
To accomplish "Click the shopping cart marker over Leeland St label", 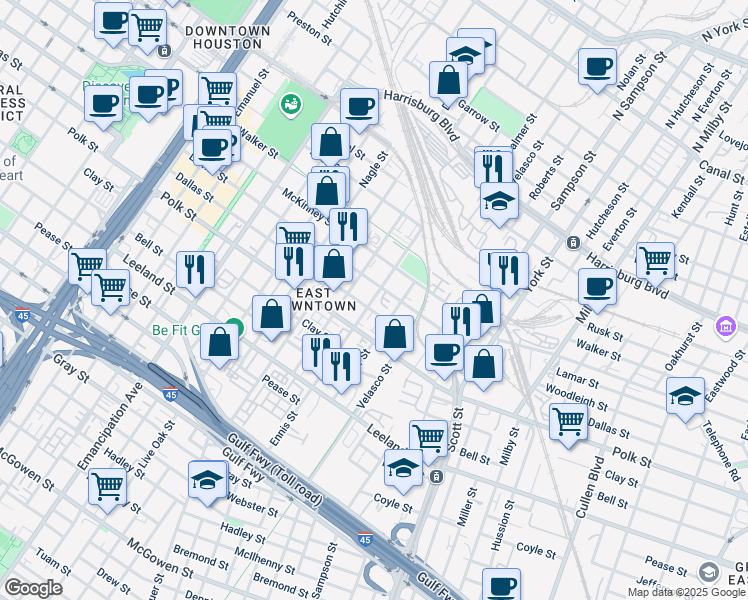I will [110, 289].
